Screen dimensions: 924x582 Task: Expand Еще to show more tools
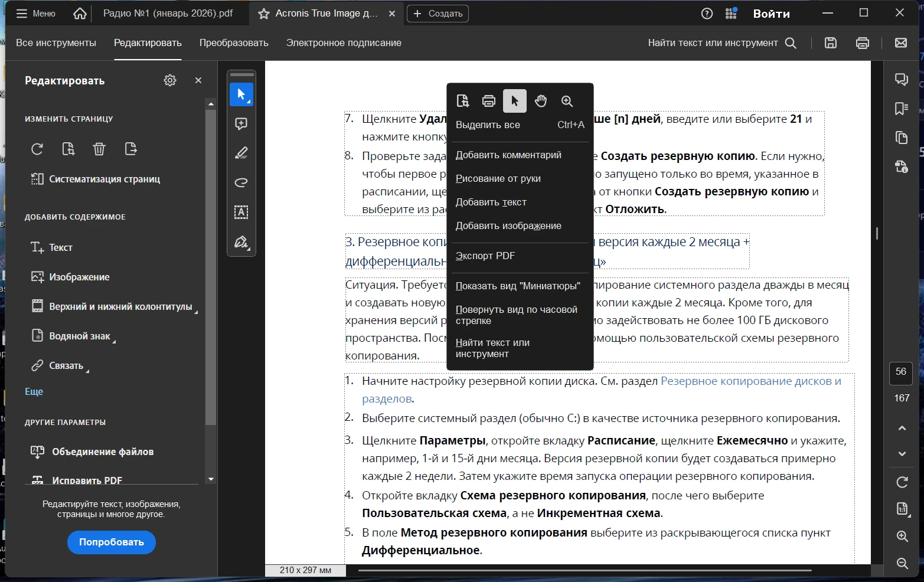34,391
